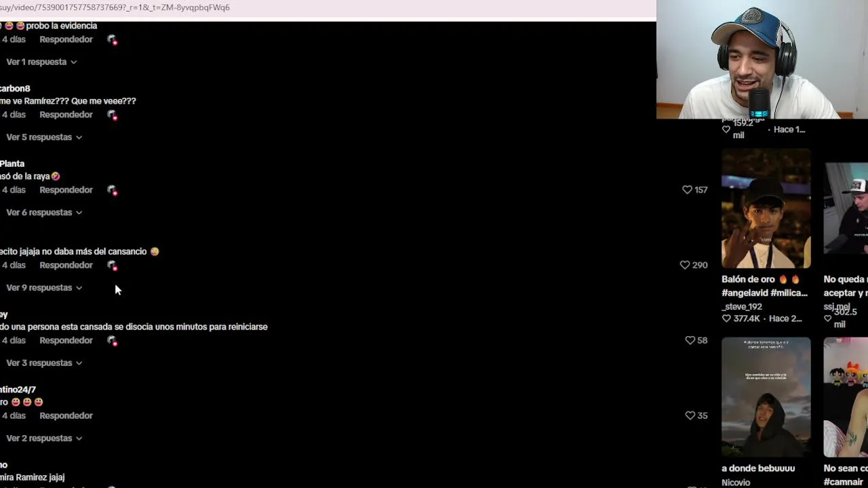Click the '4 días' timestamp on carbon8's comment
The width and height of the screenshot is (868, 488).
[14, 115]
